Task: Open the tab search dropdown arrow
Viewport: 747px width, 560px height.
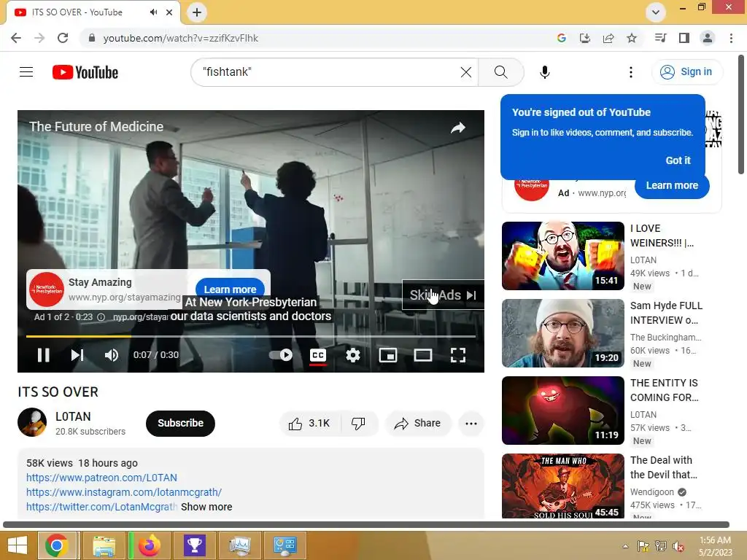Action: 656,12
